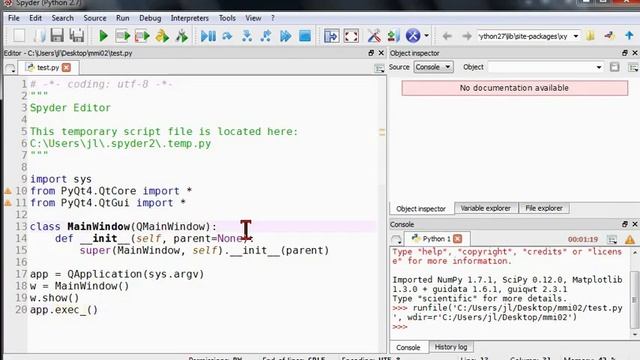
Task: Step into function debug icon
Action: click(x=247, y=36)
